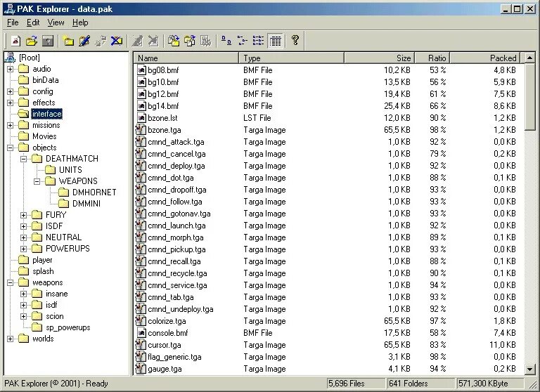Viewport: 540px width, 392px height.
Task: Click the Add files to PAK toolbar icon
Action: pyautogui.click(x=173, y=41)
